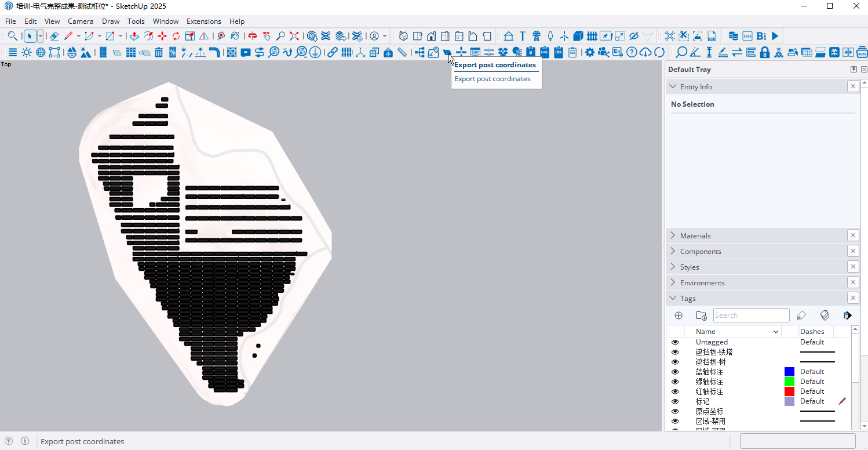
Task: Open the user account icon dropdown arrow
Action: pos(384,36)
